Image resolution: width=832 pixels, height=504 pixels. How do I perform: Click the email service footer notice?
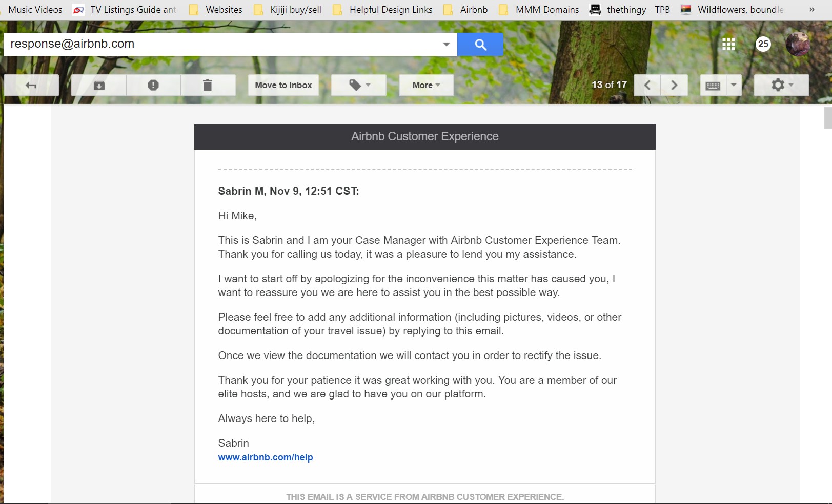[425, 497]
